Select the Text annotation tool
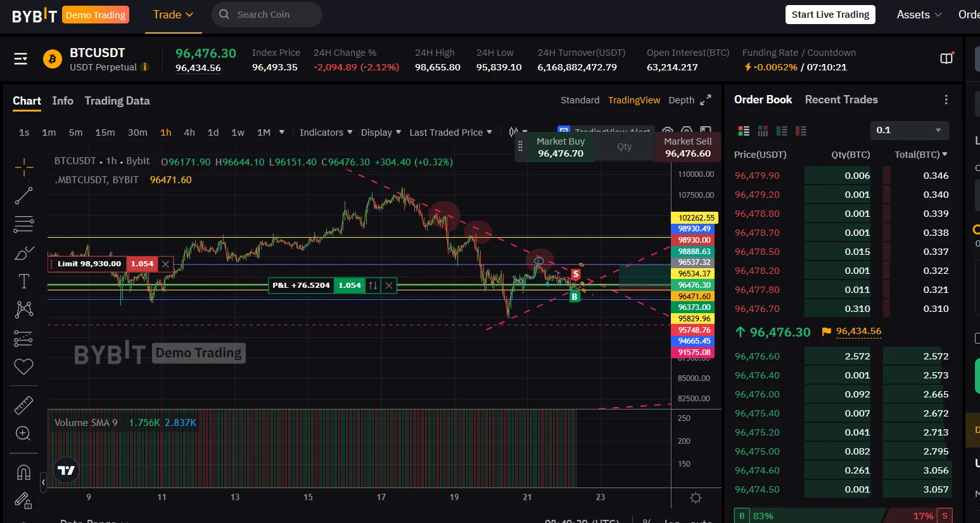This screenshot has height=523, width=980. [x=24, y=281]
